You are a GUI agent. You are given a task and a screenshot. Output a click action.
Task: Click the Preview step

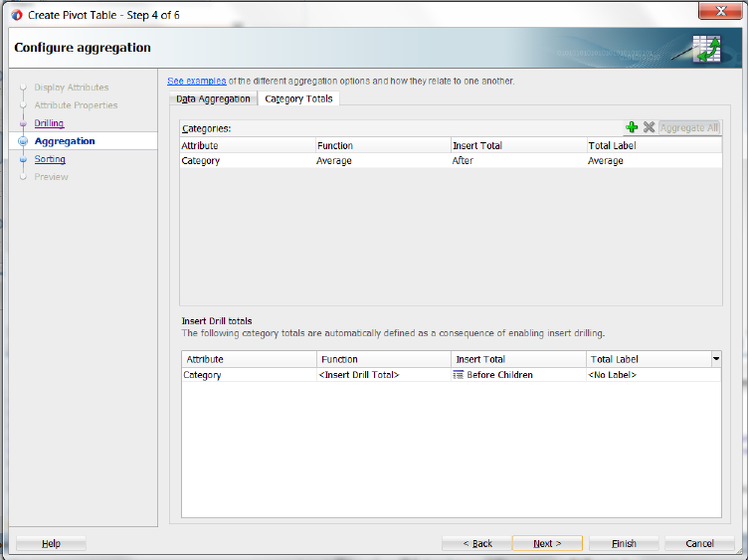click(51, 177)
